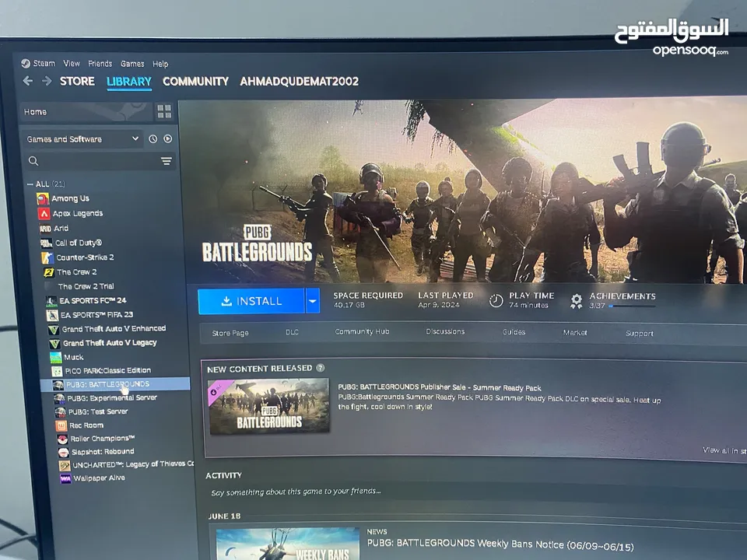
Task: Switch to the COMMUNITY tab
Action: point(196,82)
